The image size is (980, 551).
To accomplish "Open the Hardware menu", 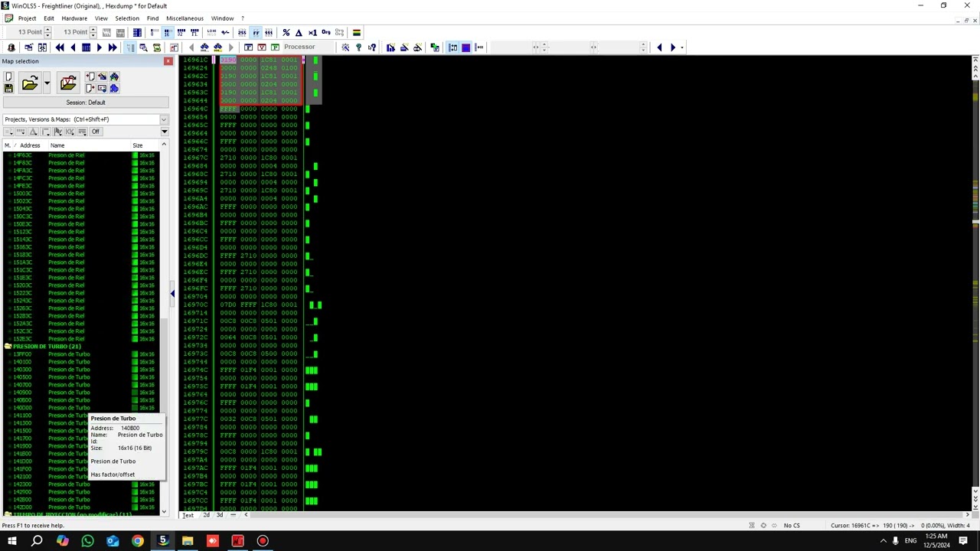I will [x=74, y=18].
